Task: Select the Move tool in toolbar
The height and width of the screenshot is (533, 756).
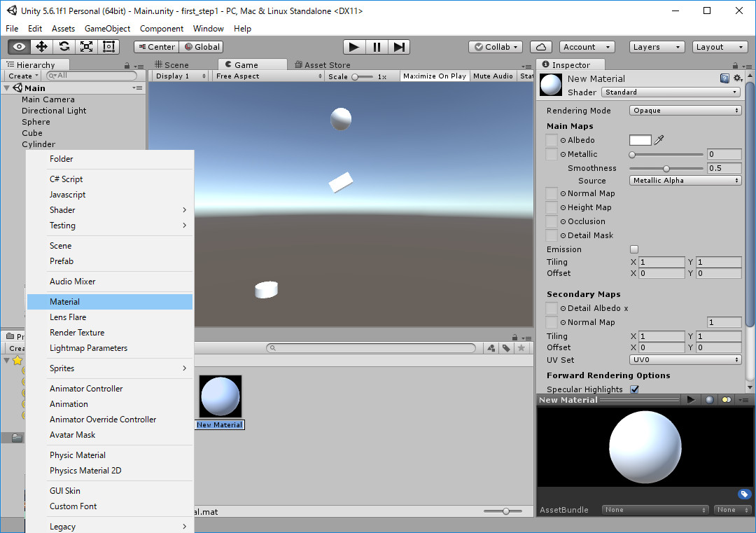Action: (41, 47)
